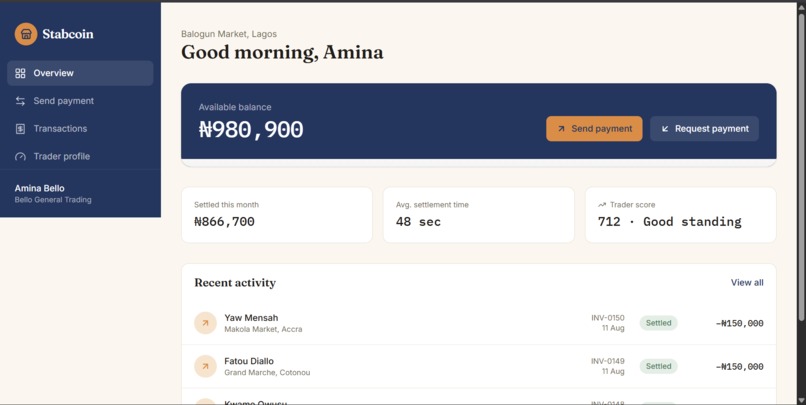Click the Grand Marche, Cotonou text
Viewport: 806px width, 405px height.
point(267,372)
